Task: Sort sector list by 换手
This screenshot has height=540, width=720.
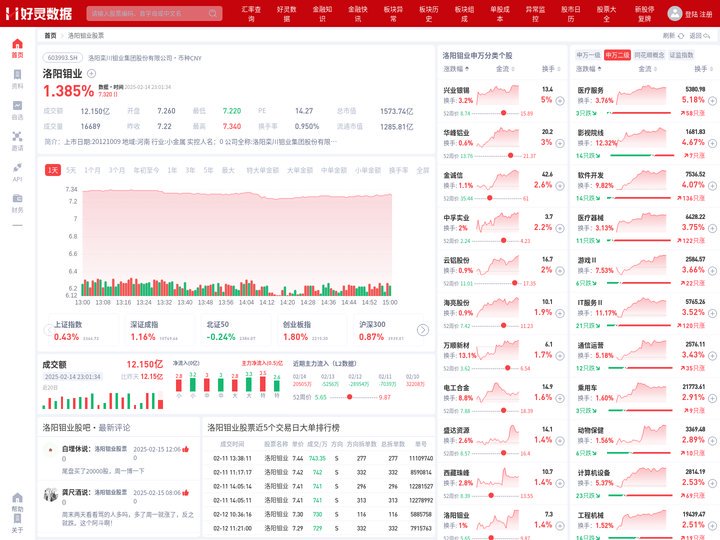Action: pos(703,69)
